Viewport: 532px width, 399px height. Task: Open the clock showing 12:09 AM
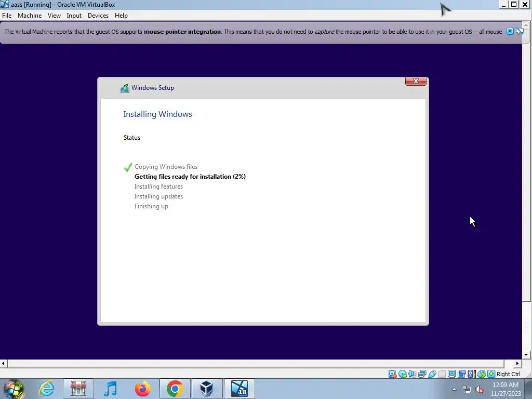505,389
